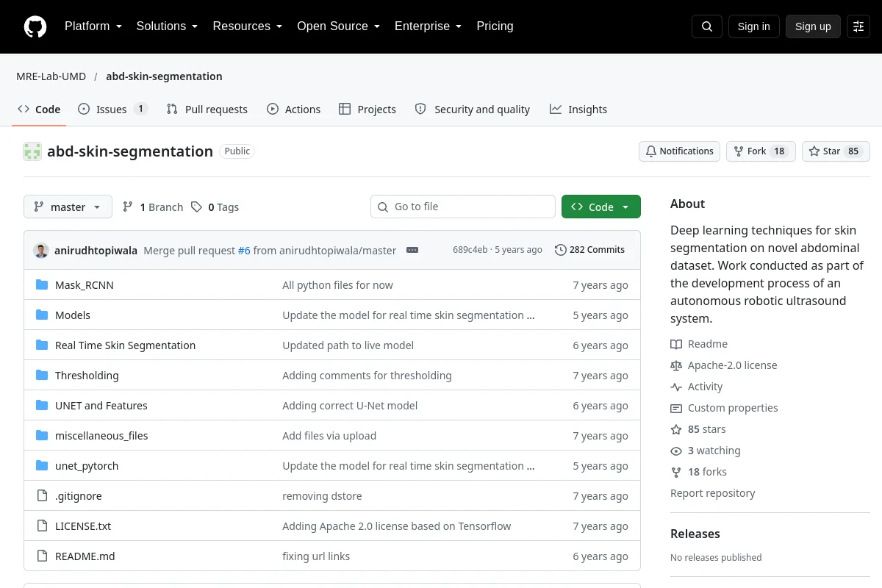Click the Apache-2.0 license scale icon
The image size is (882, 588).
676,365
